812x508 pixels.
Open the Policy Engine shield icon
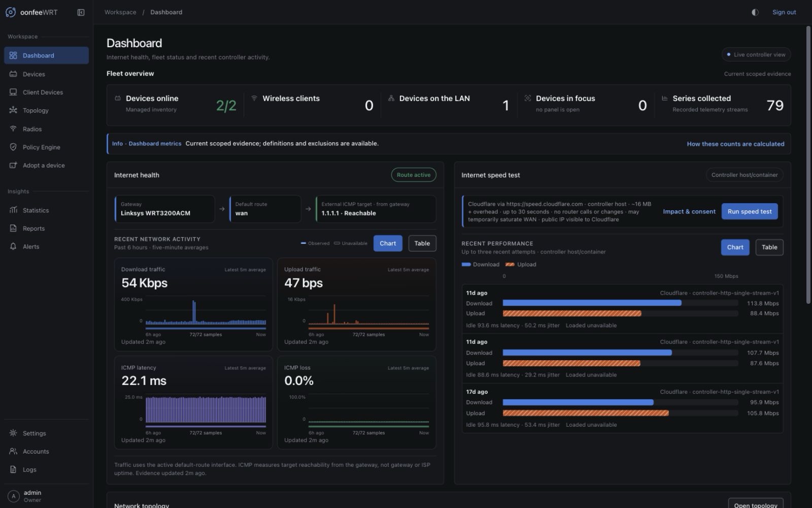(13, 147)
